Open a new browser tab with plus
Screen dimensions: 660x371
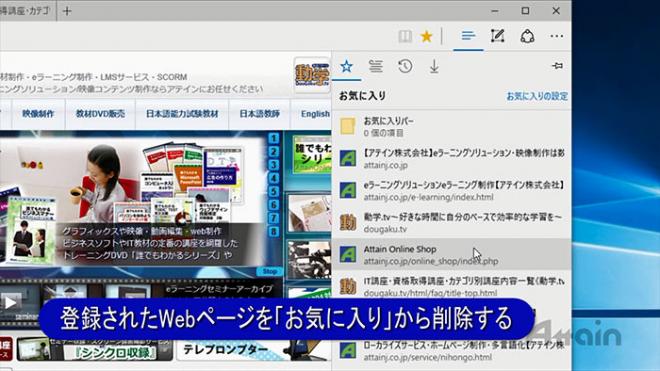click(67, 11)
